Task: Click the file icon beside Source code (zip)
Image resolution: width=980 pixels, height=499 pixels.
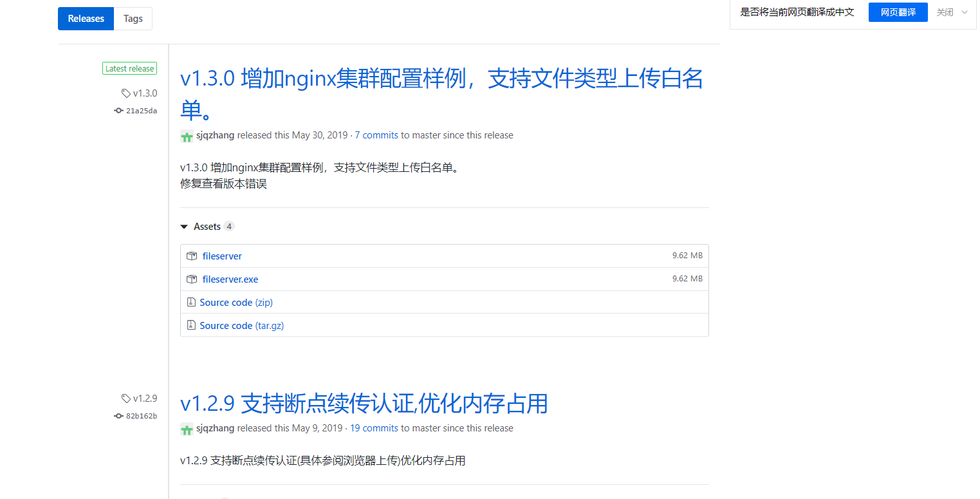Action: pyautogui.click(x=191, y=302)
